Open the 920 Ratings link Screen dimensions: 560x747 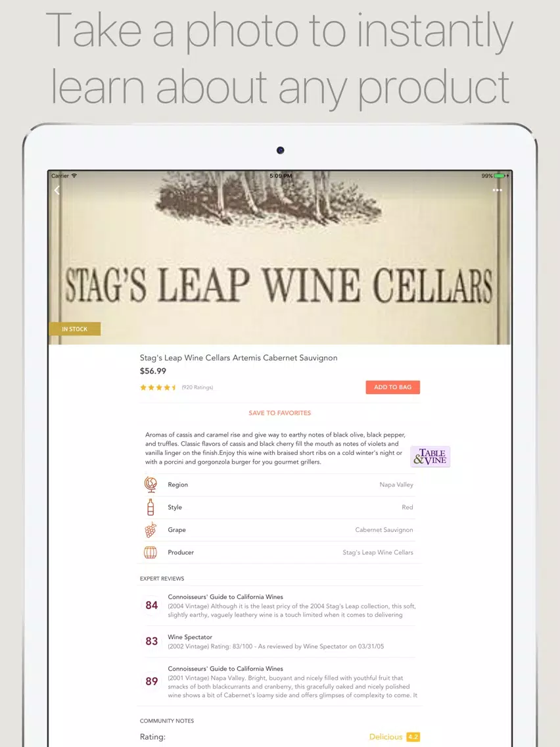(197, 387)
